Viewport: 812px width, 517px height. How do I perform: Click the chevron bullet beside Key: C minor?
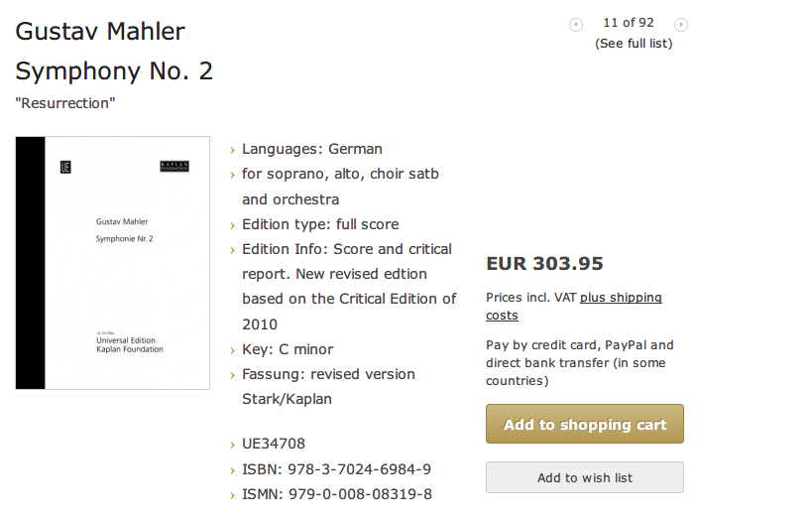(233, 351)
